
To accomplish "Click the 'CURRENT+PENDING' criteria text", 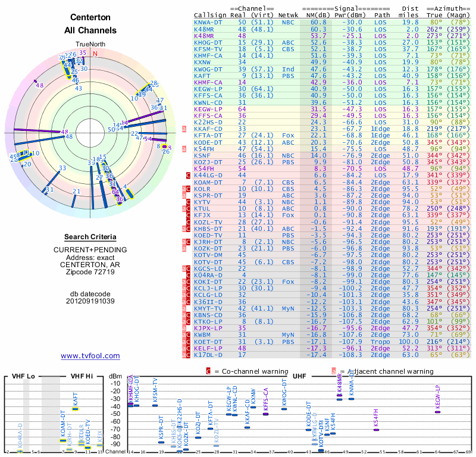I will [90, 250].
